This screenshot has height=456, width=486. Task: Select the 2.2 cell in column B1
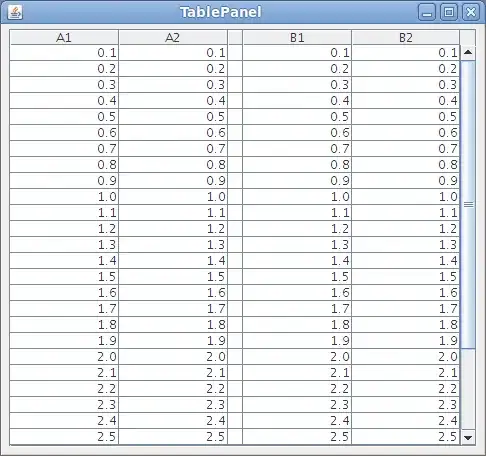coord(297,389)
